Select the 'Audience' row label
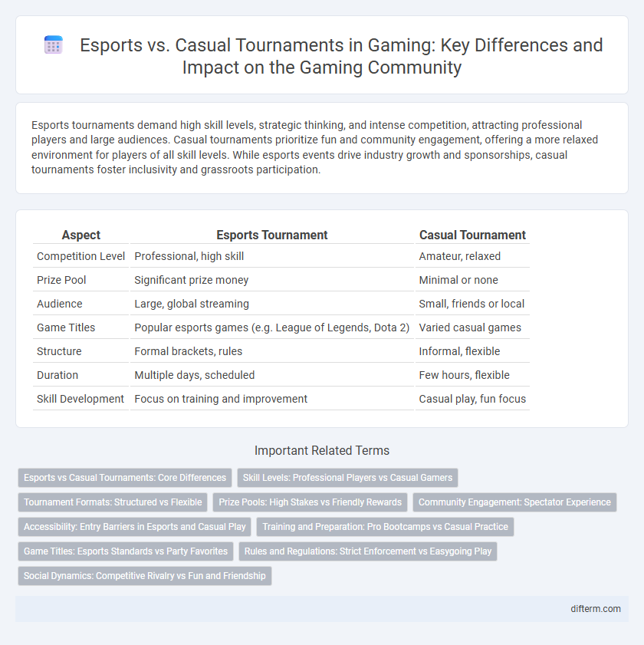 click(81, 304)
